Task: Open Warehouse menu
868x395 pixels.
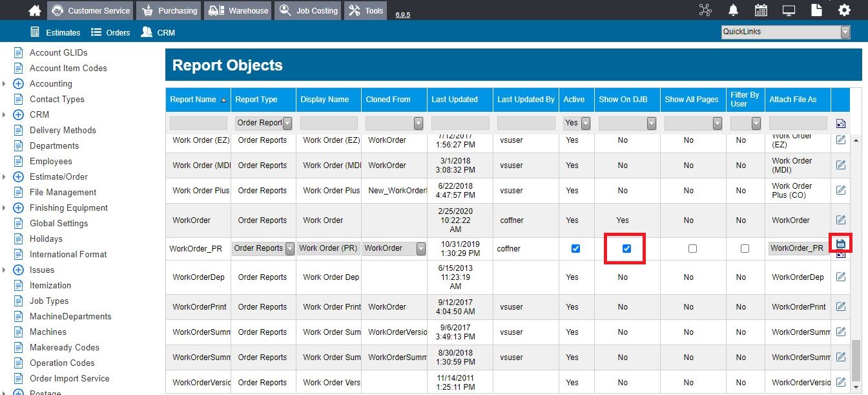Action: click(x=238, y=10)
